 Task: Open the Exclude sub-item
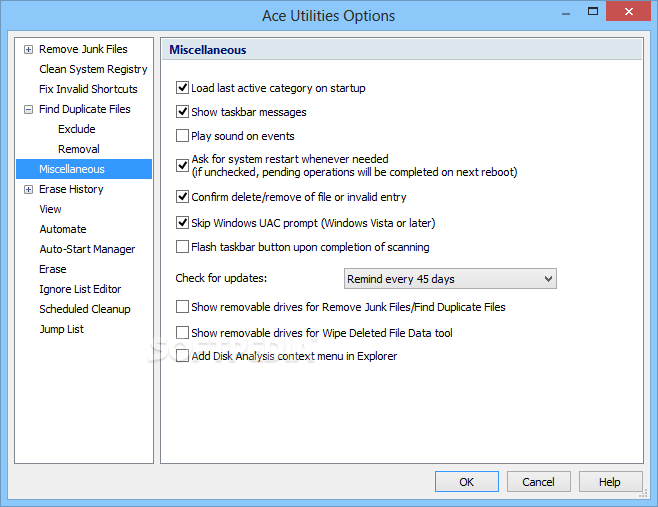click(x=77, y=129)
